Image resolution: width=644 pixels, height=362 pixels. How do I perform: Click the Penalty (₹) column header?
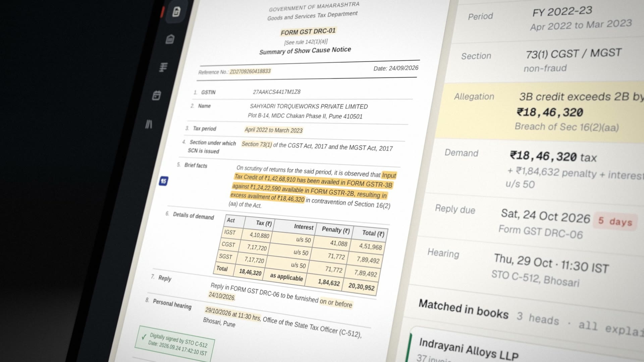[x=335, y=230]
